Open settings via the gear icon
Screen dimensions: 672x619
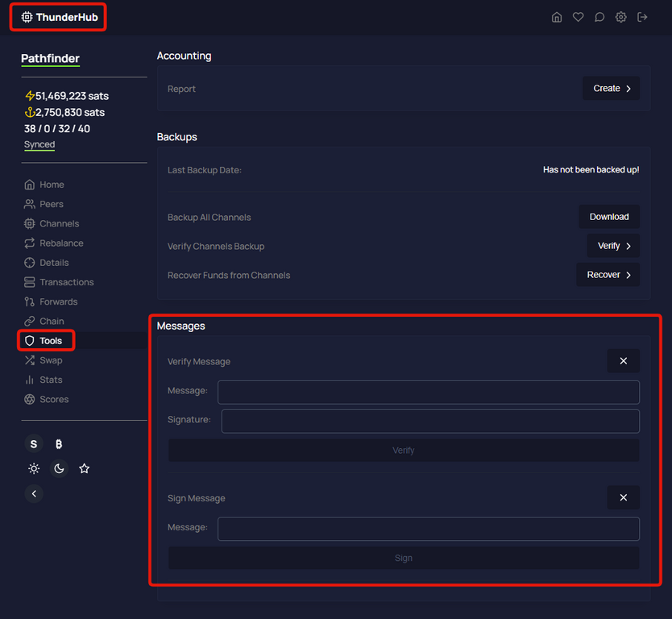(x=621, y=17)
